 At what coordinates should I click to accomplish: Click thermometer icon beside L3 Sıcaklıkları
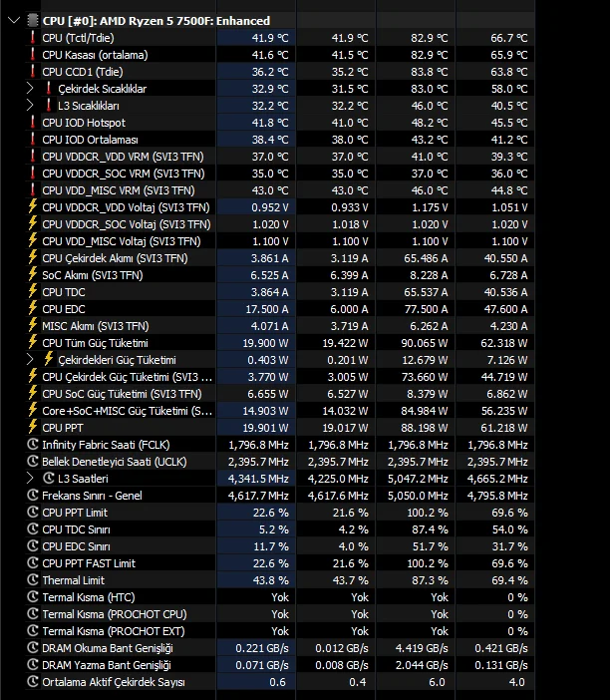pos(49,106)
